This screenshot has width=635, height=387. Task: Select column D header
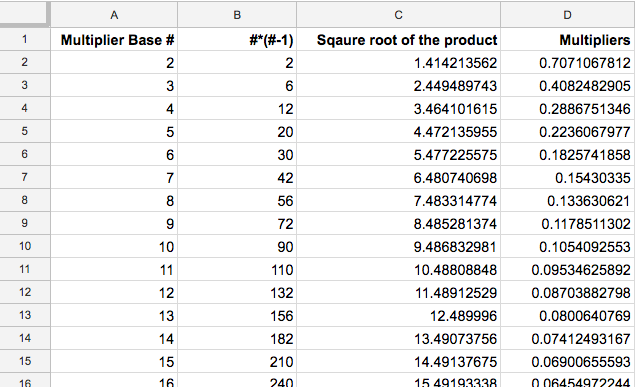[568, 15]
